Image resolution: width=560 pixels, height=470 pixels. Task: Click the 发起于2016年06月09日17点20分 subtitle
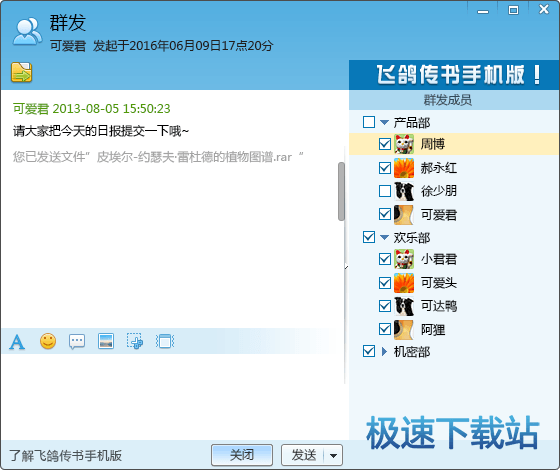tap(183, 46)
